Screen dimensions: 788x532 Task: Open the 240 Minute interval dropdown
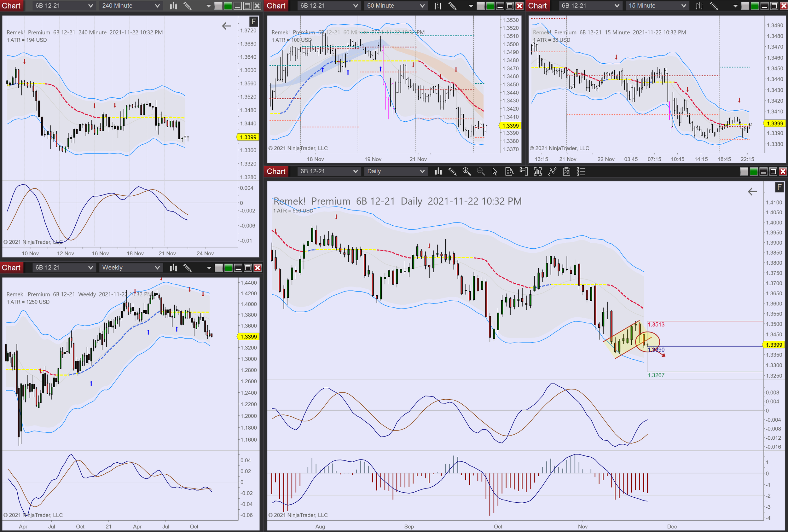(130, 6)
